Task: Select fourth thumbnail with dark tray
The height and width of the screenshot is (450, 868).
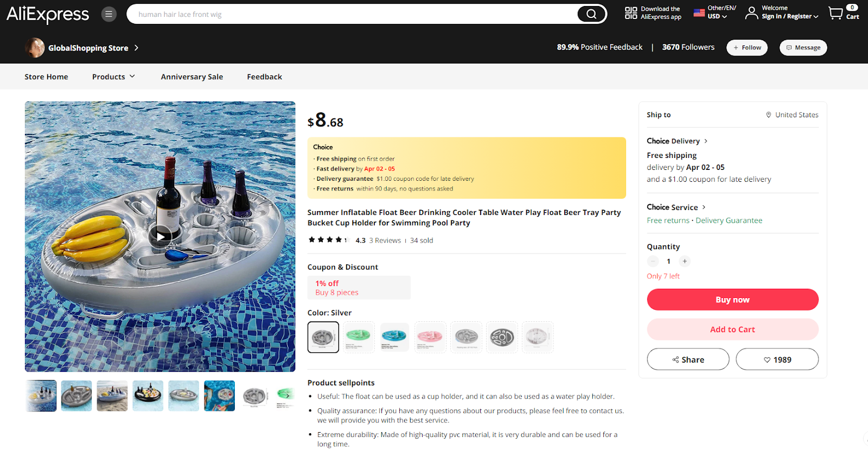Action: click(148, 396)
